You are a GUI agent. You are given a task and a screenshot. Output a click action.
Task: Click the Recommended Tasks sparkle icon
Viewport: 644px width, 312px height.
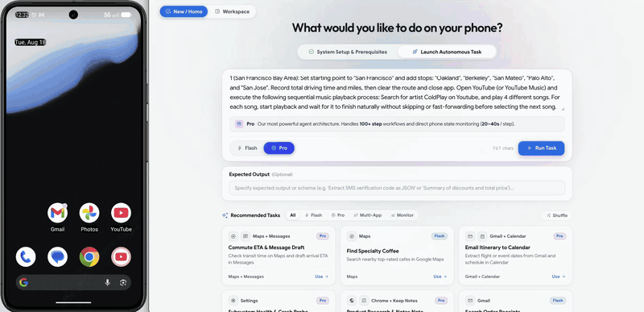coord(225,215)
